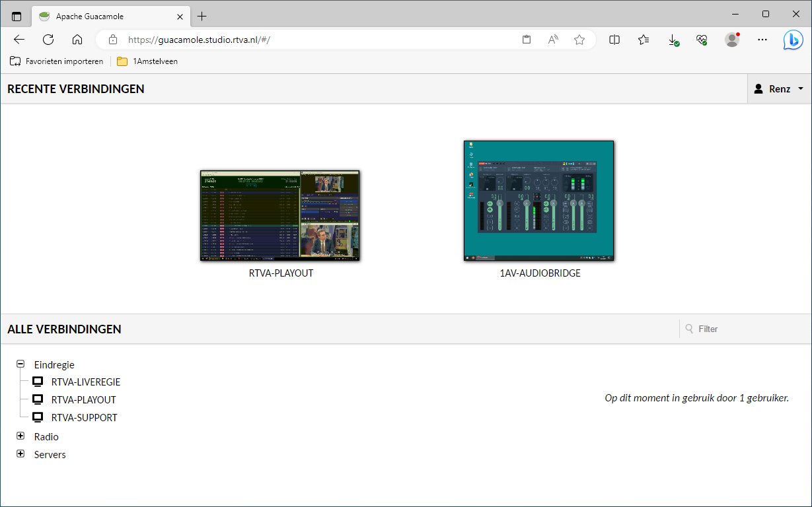Screen dimensions: 812x507
Task: Open the RTVA-PLAYOUT recent connection thumbnail
Action: tap(280, 216)
